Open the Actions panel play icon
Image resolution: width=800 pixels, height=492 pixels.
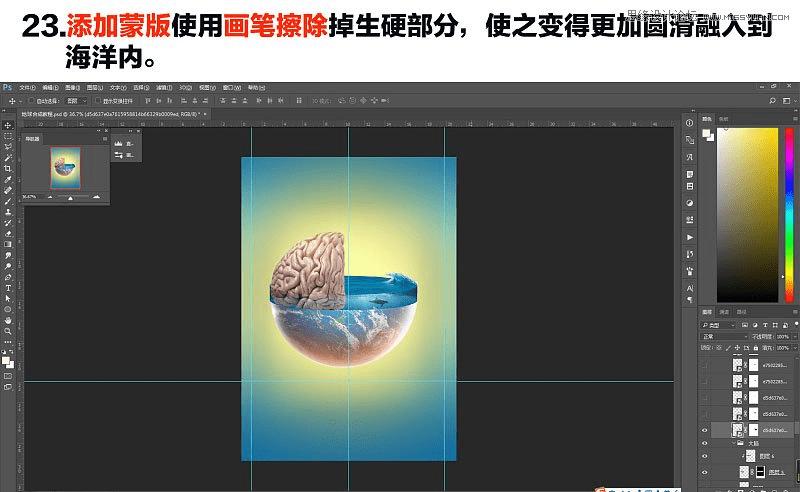pos(689,237)
